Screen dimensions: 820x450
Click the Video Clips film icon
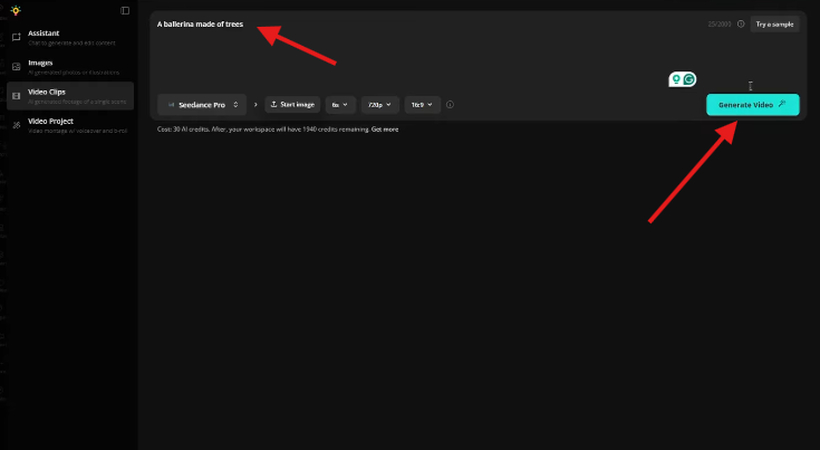17,96
